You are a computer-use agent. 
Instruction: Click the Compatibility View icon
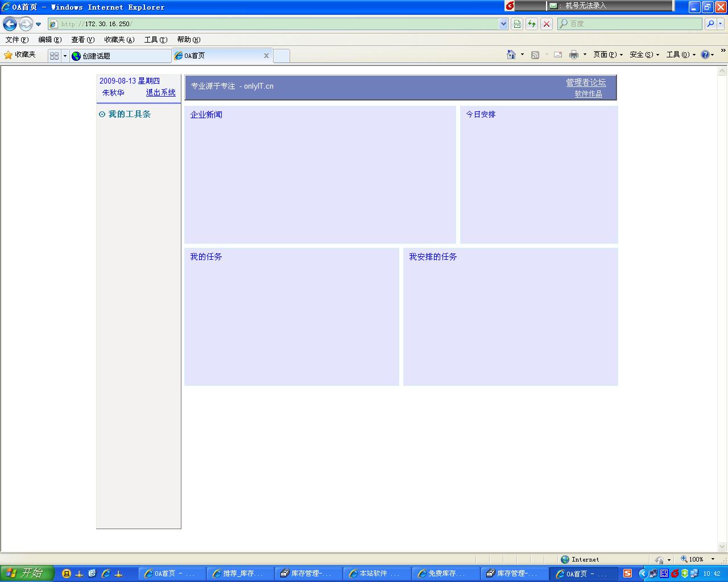point(517,24)
